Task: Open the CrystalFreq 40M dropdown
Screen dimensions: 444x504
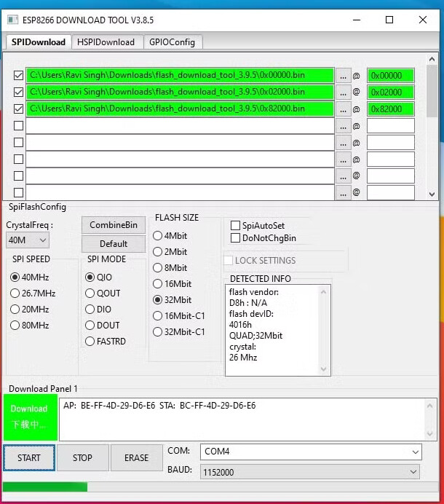Action: tap(28, 240)
